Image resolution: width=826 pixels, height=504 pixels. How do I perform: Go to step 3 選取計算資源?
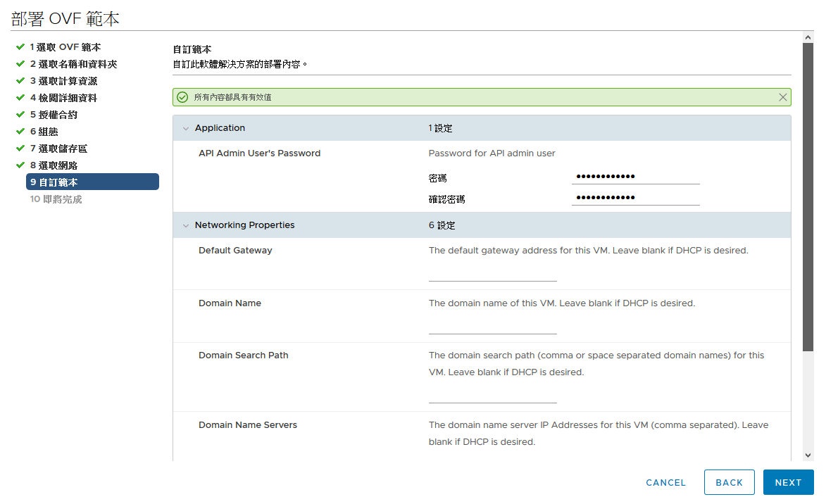point(63,81)
